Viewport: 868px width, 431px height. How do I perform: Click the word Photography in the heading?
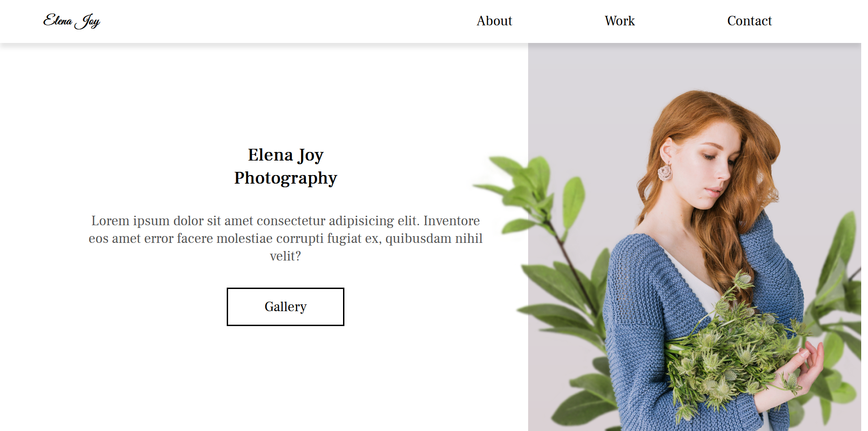[286, 178]
